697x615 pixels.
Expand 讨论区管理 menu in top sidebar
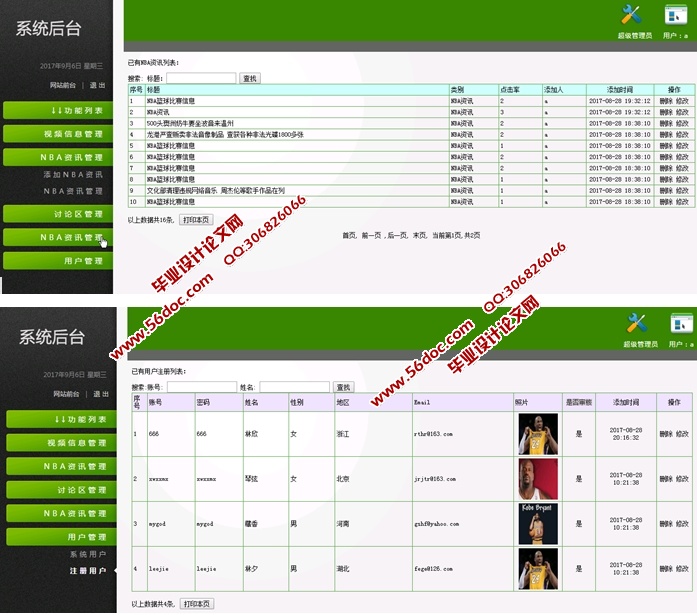(58, 214)
